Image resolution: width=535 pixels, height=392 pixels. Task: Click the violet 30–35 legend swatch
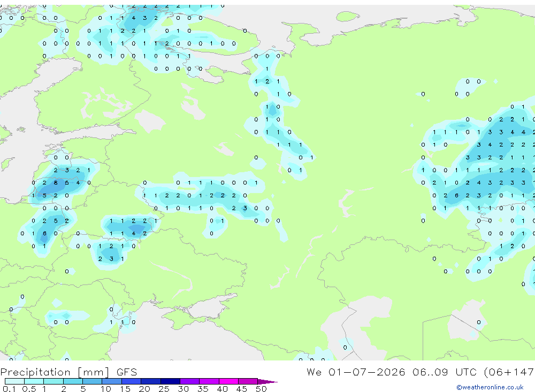click(190, 381)
